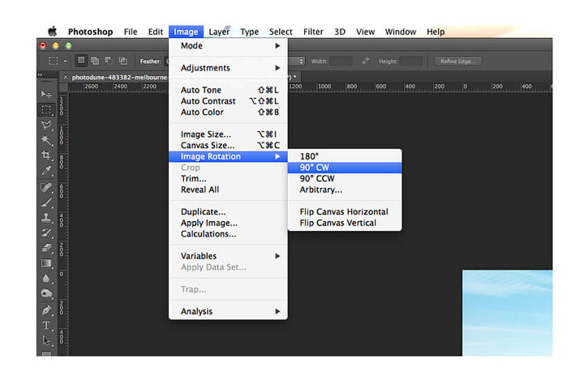Open Image Size dialog
This screenshot has width=588, height=388.
(x=228, y=134)
